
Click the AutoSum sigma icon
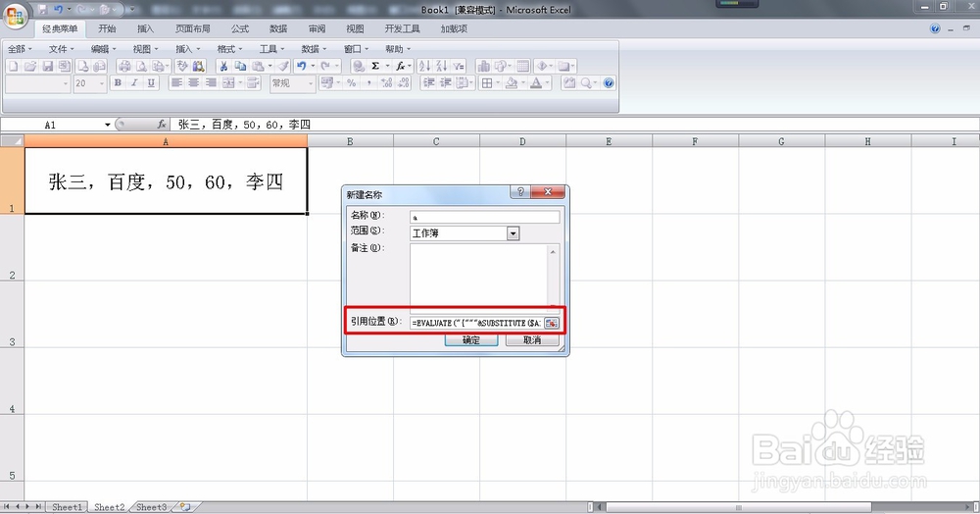click(x=375, y=66)
